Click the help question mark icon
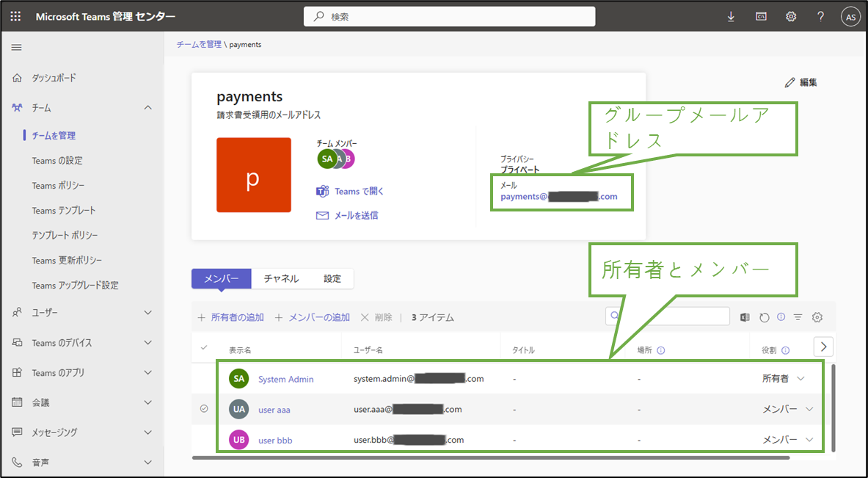Image resolution: width=868 pixels, height=478 pixels. pyautogui.click(x=821, y=17)
